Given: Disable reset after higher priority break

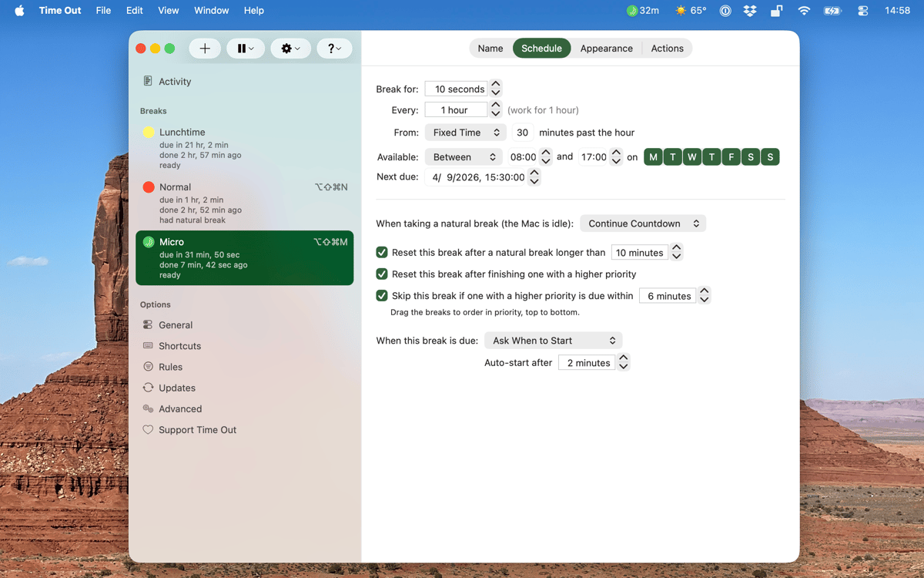Looking at the screenshot, I should [382, 274].
